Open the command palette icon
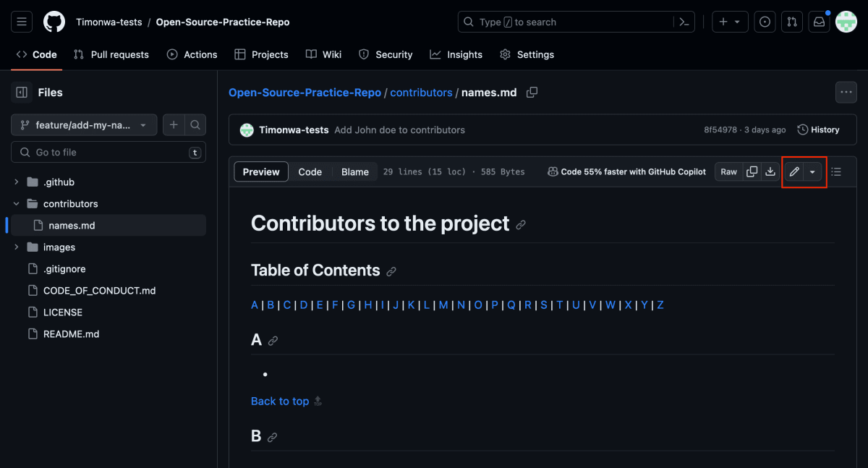 (x=684, y=22)
